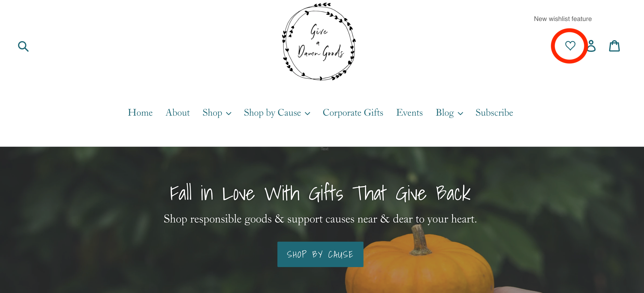Go to the Home menu item
This screenshot has height=293, width=644.
pyautogui.click(x=140, y=113)
